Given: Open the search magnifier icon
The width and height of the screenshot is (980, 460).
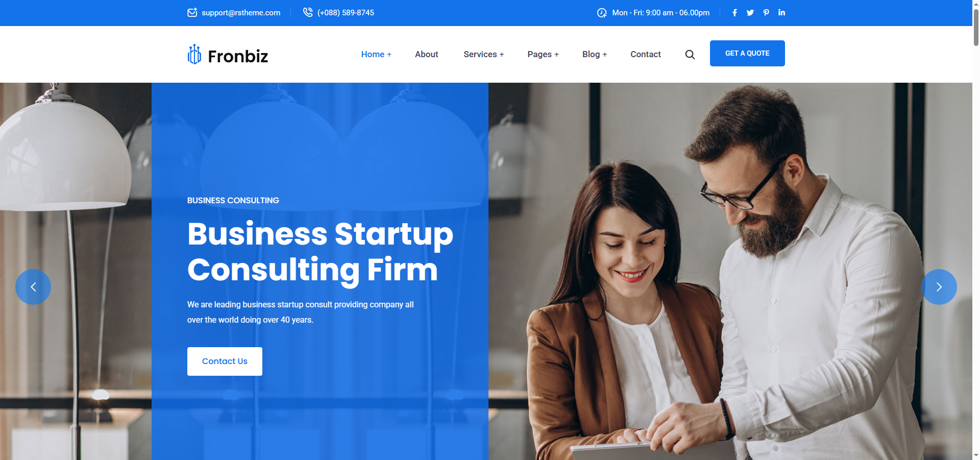Looking at the screenshot, I should pos(690,55).
